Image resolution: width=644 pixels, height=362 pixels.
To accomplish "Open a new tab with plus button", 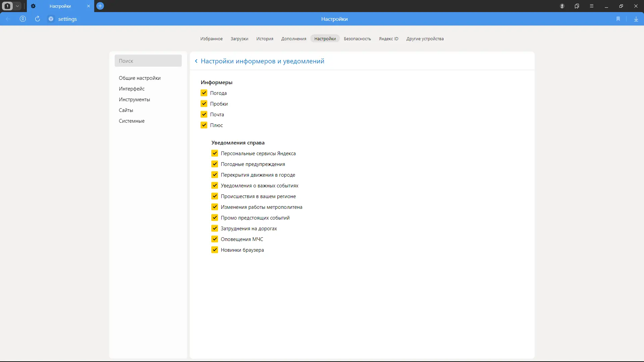I will pos(100,6).
